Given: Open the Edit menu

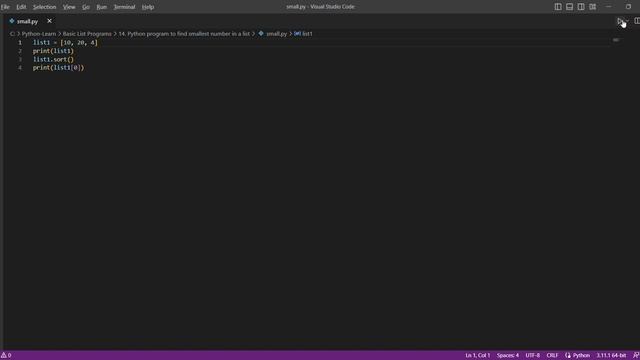Looking at the screenshot, I should pos(21,7).
